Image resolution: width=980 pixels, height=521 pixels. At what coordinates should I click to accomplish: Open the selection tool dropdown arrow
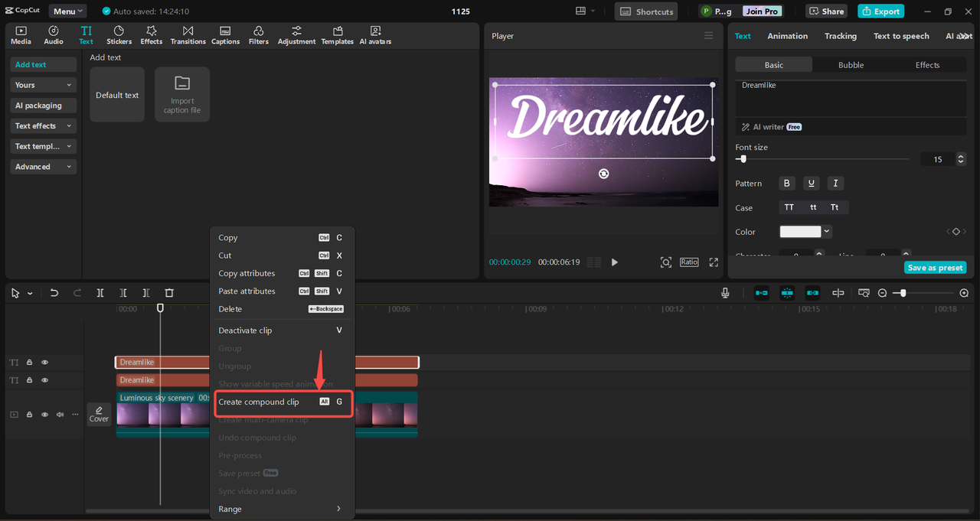(x=30, y=293)
